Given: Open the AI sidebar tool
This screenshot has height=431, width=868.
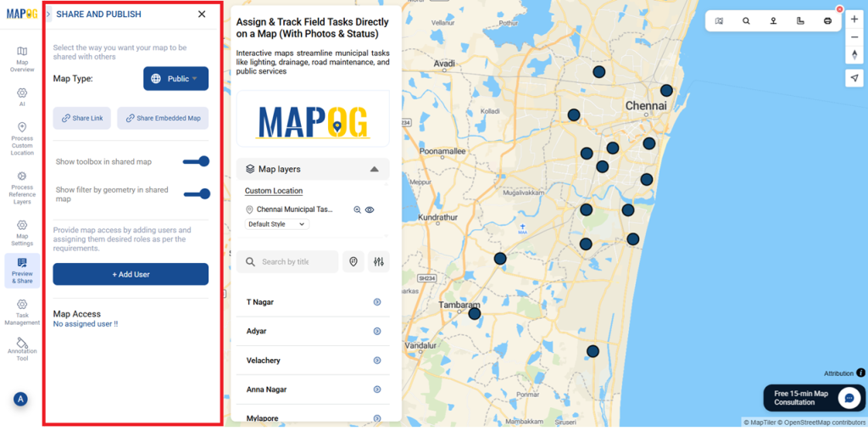Looking at the screenshot, I should (22, 97).
